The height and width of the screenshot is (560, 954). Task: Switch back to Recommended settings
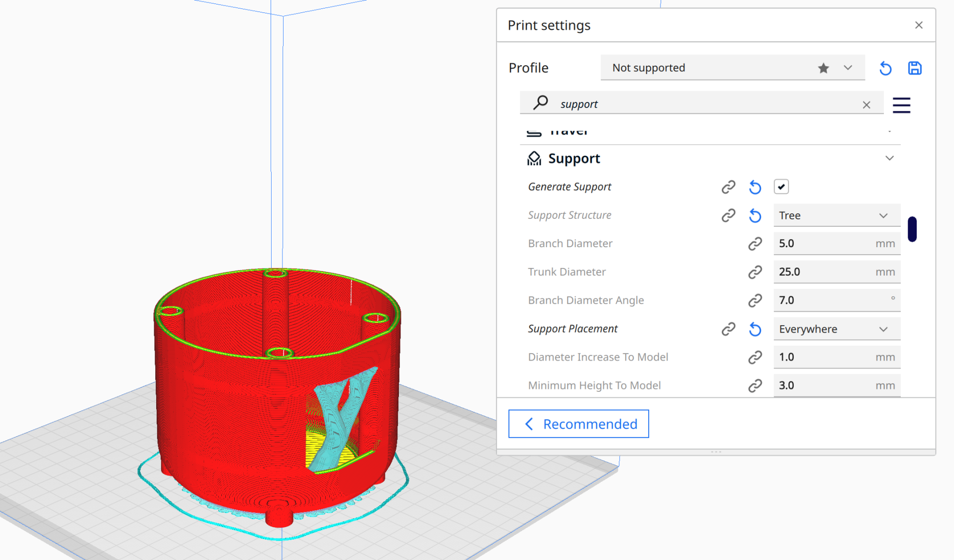(x=578, y=424)
